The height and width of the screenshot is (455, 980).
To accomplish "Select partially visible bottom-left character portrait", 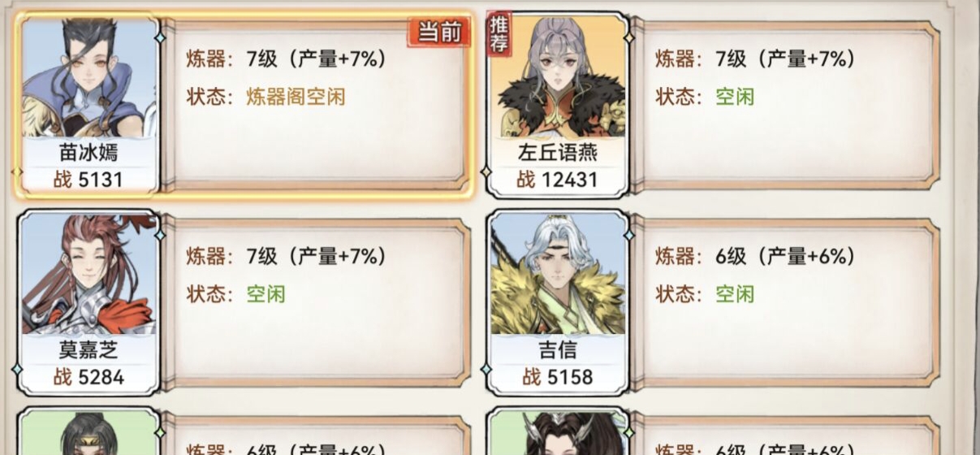I will tap(89, 433).
